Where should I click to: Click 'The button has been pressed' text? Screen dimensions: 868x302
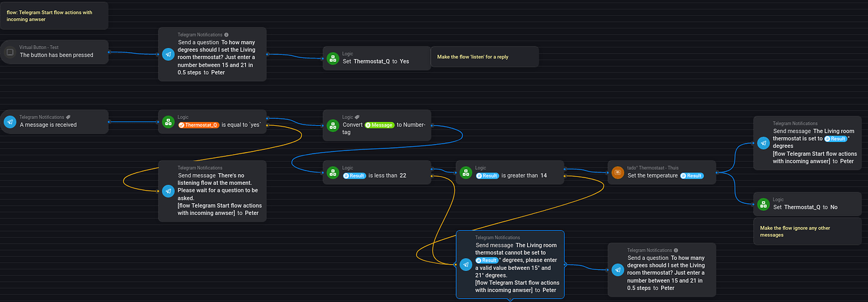pos(57,55)
